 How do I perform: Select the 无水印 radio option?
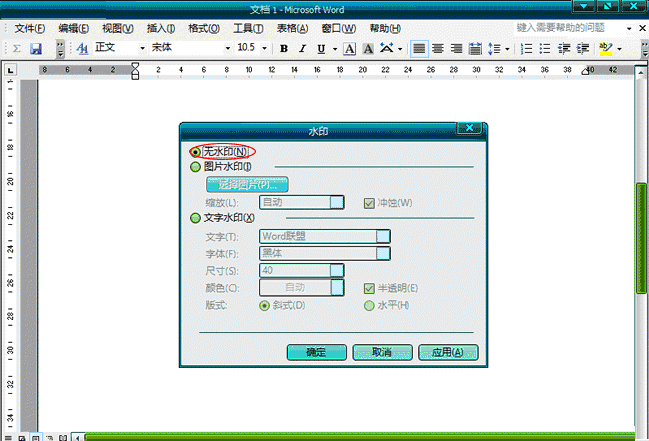(195, 152)
